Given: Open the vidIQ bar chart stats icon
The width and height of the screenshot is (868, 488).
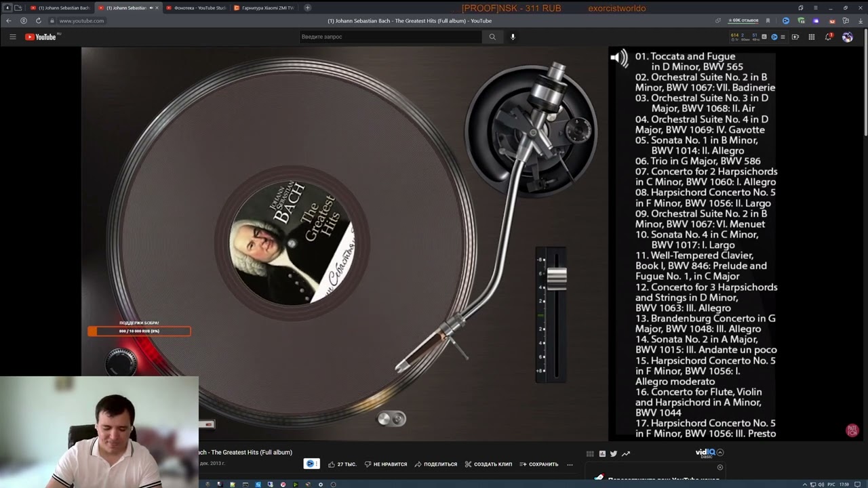Looking at the screenshot, I should tap(602, 453).
